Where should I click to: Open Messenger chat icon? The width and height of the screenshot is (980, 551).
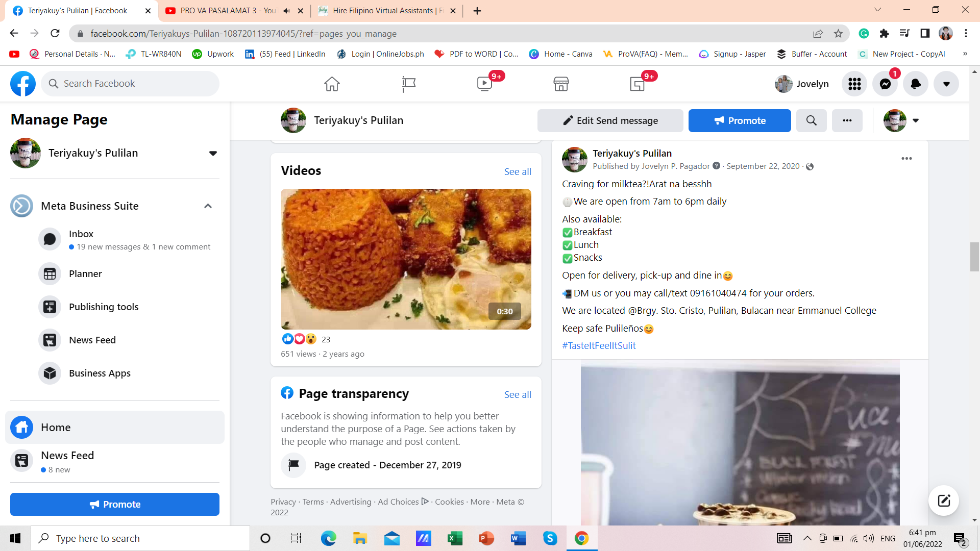tap(885, 84)
